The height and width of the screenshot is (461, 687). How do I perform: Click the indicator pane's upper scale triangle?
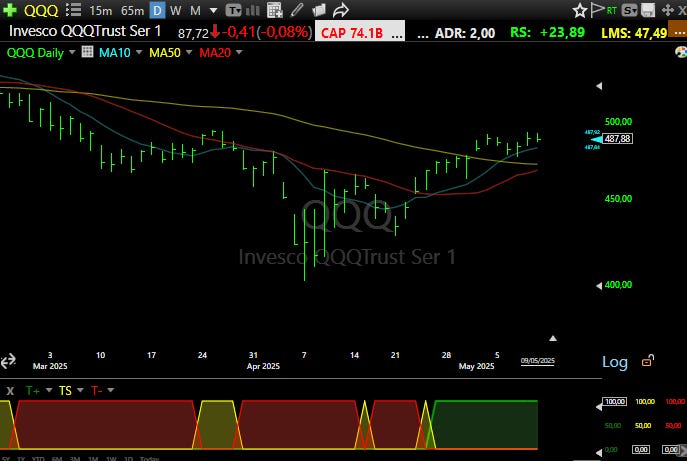(599, 407)
